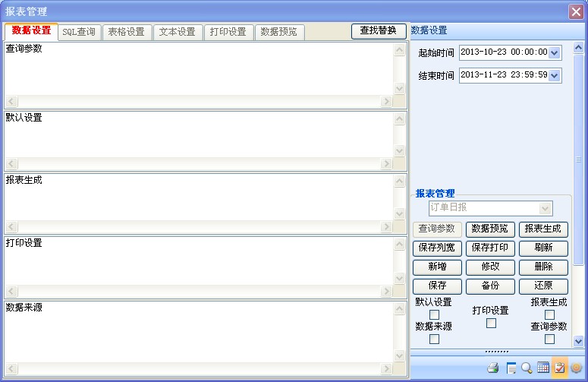Click the 修改 button
Screen dimensions: 588x382
[490, 267]
